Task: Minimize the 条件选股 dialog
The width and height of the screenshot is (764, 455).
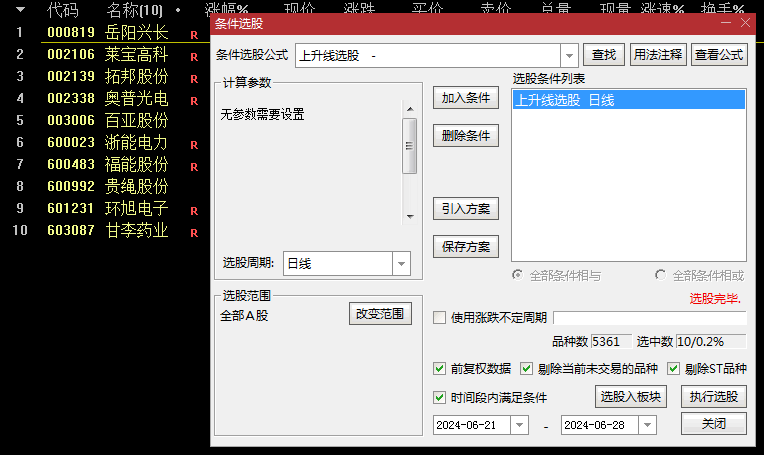Action: coord(726,22)
